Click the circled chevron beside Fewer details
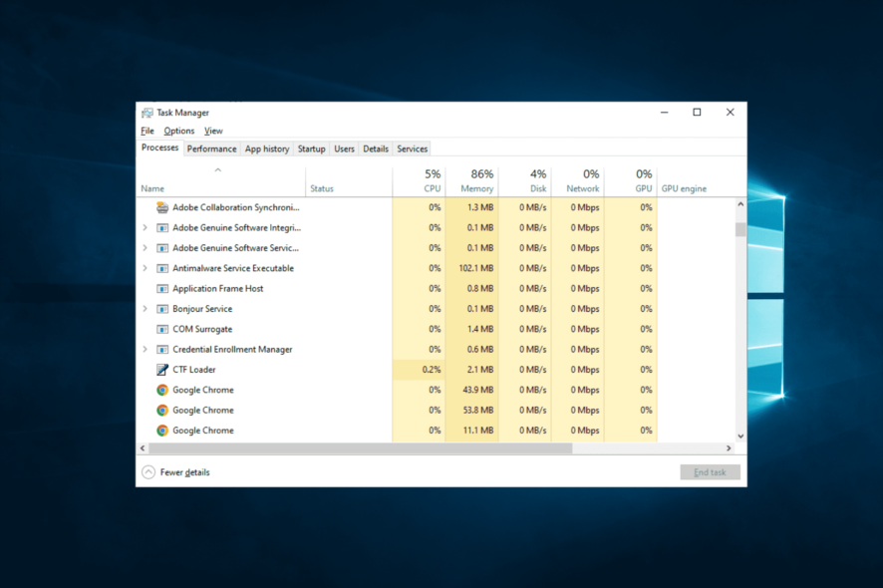 click(148, 471)
